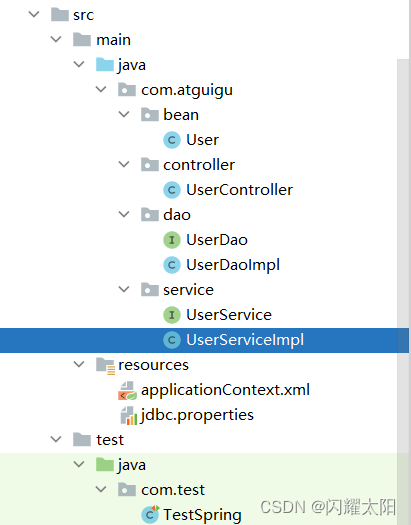Click the main folder icon
The width and height of the screenshot is (411, 525).
click(x=82, y=40)
